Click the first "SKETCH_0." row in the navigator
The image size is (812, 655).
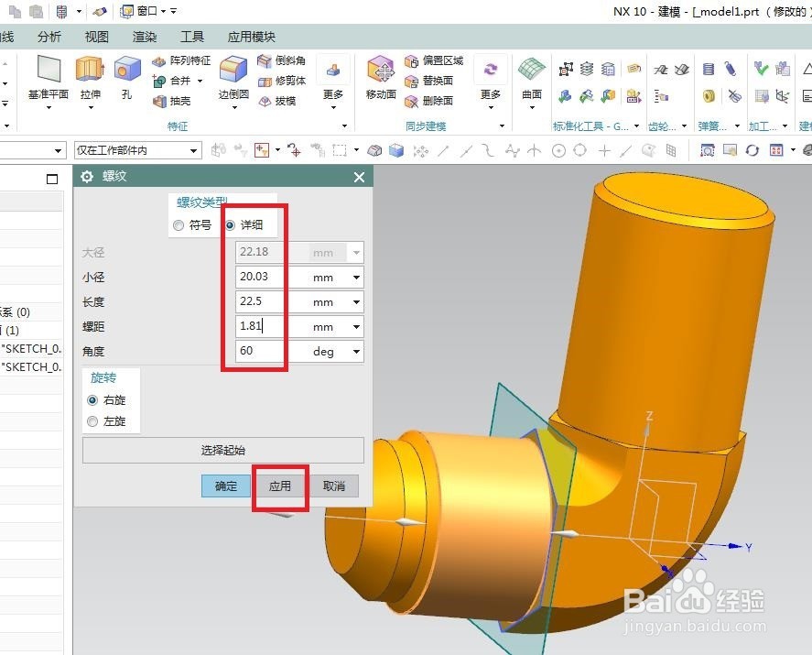coord(31,349)
